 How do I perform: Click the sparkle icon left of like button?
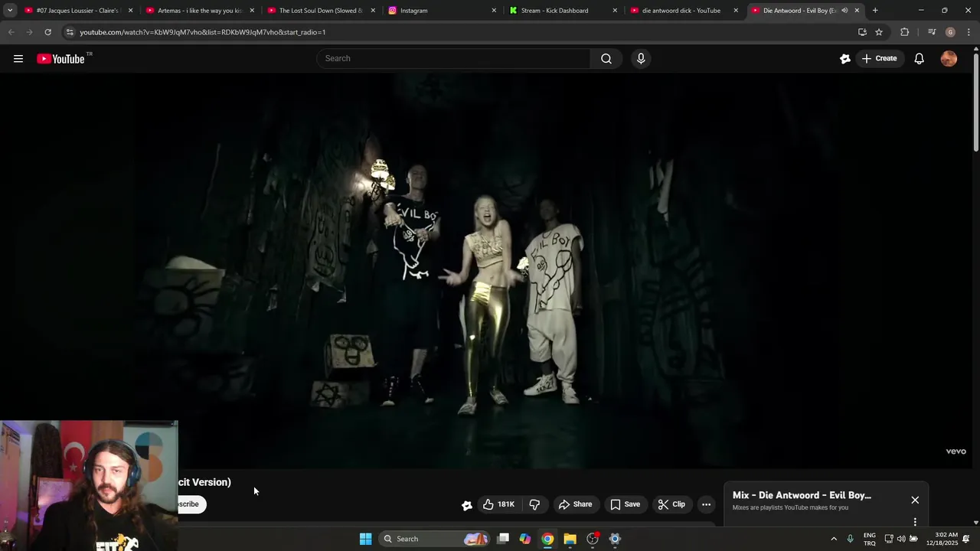pos(467,505)
